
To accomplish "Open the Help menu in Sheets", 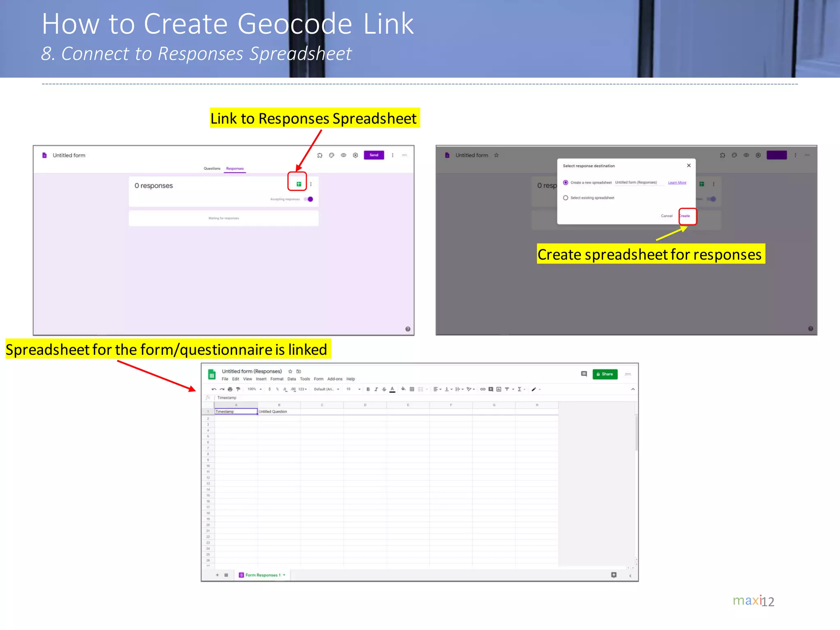I will point(351,379).
